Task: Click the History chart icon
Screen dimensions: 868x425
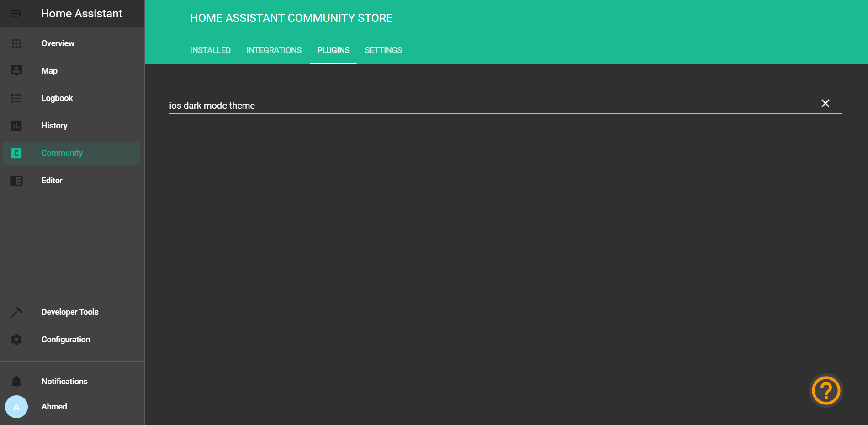Action: point(16,126)
